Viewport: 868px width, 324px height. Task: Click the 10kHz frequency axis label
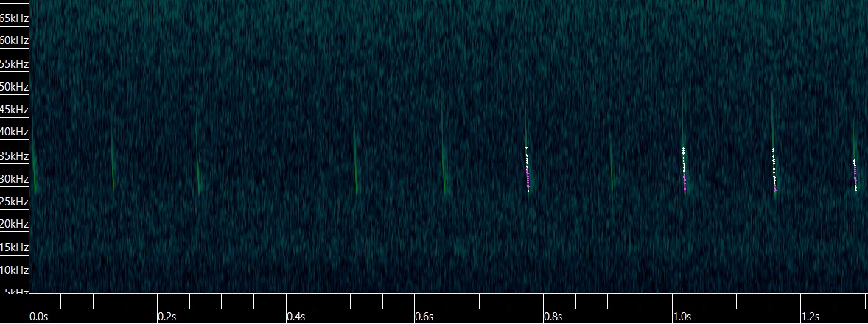tap(14, 270)
